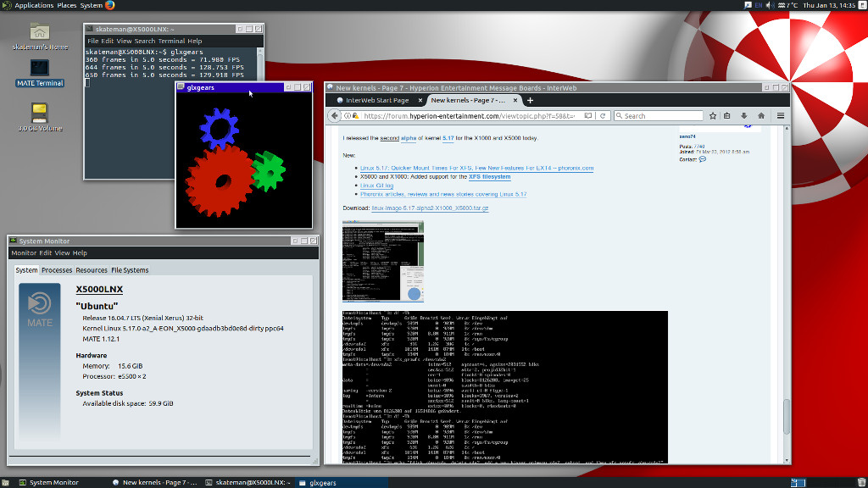The width and height of the screenshot is (868, 488).
Task: Close the InterWeb Start Page tab
Action: (x=420, y=100)
